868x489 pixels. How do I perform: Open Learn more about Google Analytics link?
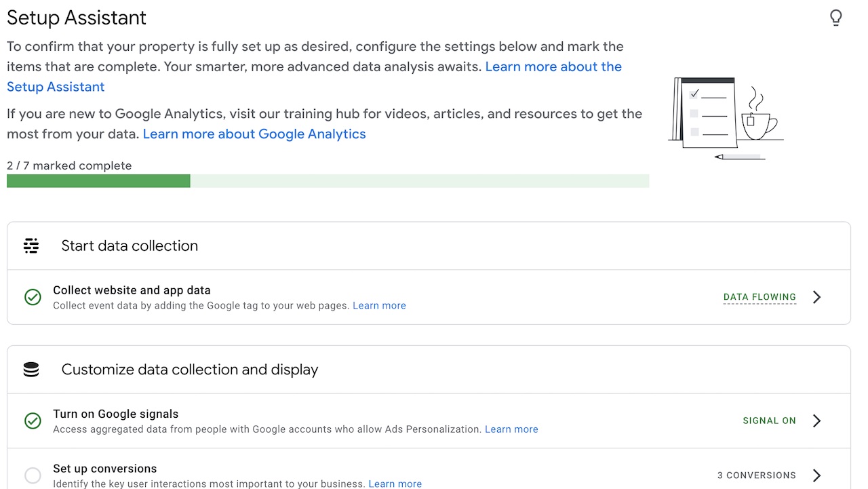254,134
